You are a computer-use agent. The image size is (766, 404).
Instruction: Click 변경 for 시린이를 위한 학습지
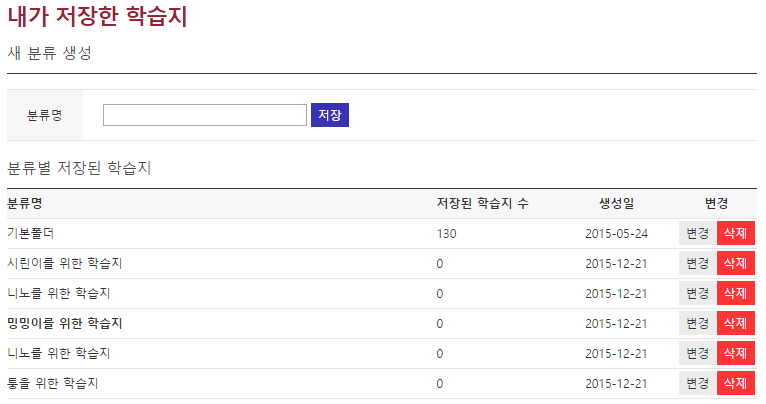[696, 263]
